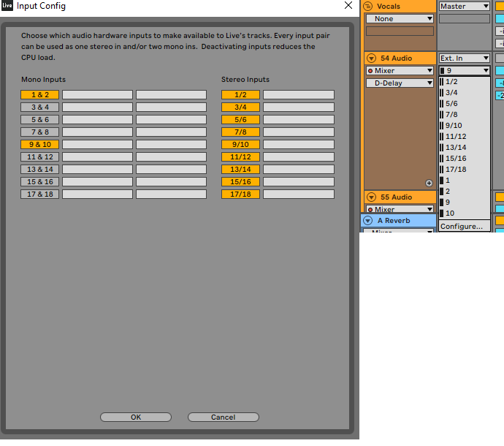Disable stereo input 3/4
The image size is (504, 446).
(x=240, y=107)
